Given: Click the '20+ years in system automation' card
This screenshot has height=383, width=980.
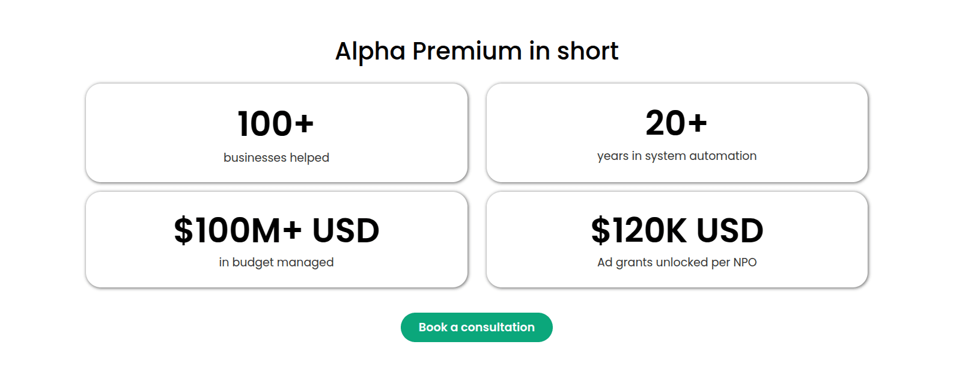Looking at the screenshot, I should point(677,132).
